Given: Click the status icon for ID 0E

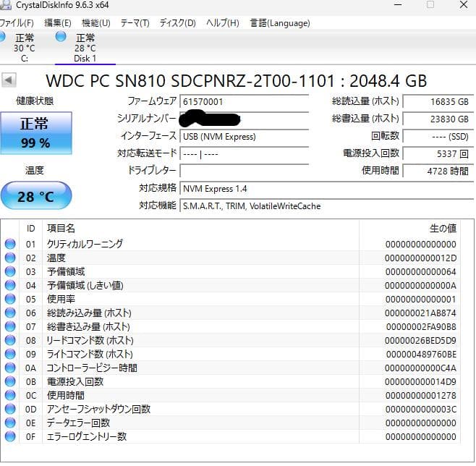Looking at the screenshot, I should [x=10, y=423].
